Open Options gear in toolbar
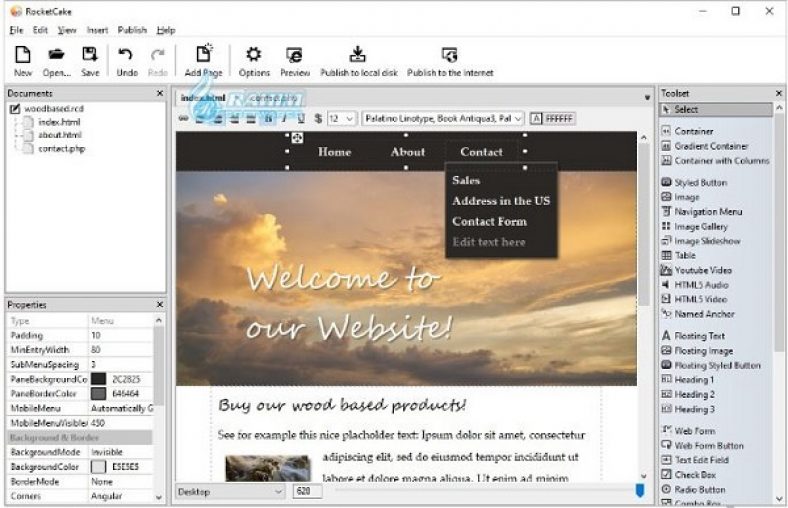 pos(254,61)
